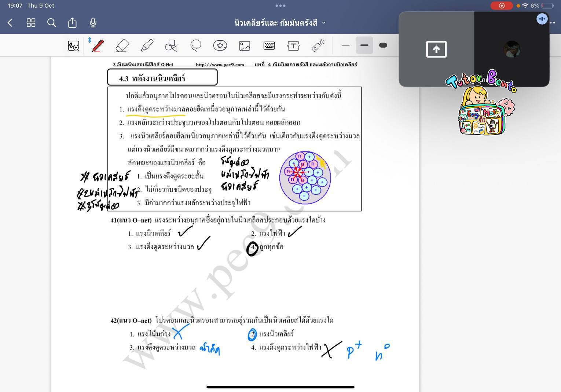The image size is (561, 392).
Task: Choose the medium stroke width
Action: [364, 45]
